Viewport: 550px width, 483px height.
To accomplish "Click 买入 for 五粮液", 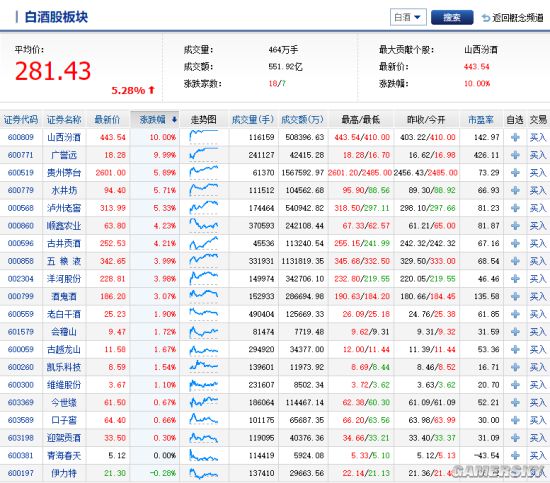I will tap(538, 261).
